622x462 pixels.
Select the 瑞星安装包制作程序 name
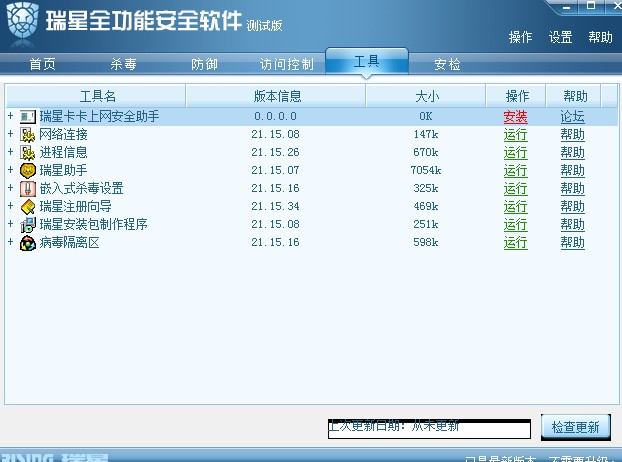(93, 224)
